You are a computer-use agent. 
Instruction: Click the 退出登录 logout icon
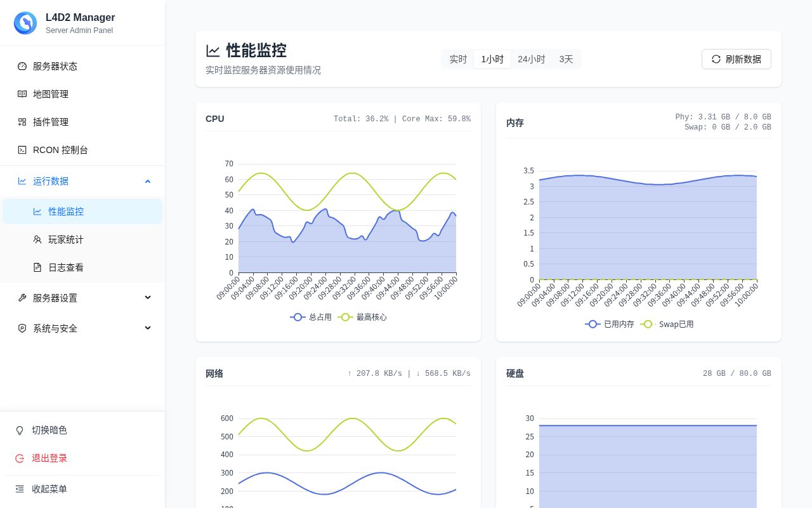(x=20, y=458)
